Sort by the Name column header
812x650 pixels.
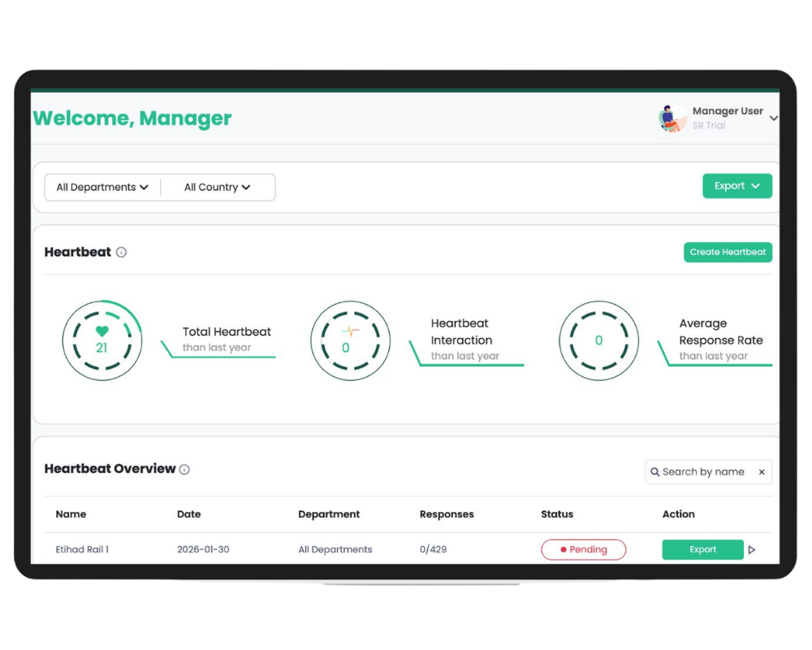pyautogui.click(x=71, y=514)
